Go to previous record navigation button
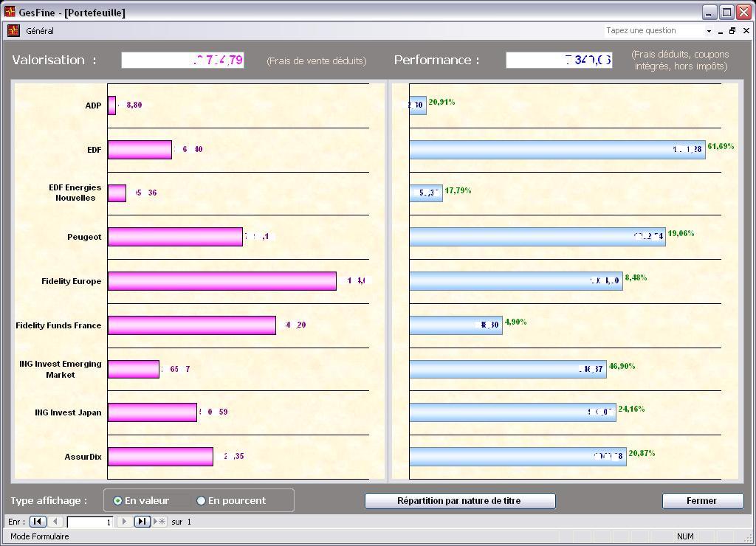 pyautogui.click(x=55, y=522)
